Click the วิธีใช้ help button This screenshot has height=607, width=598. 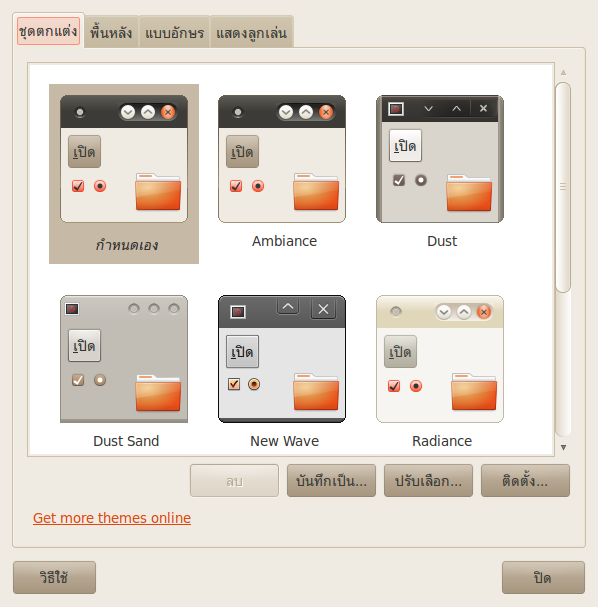tap(55, 578)
